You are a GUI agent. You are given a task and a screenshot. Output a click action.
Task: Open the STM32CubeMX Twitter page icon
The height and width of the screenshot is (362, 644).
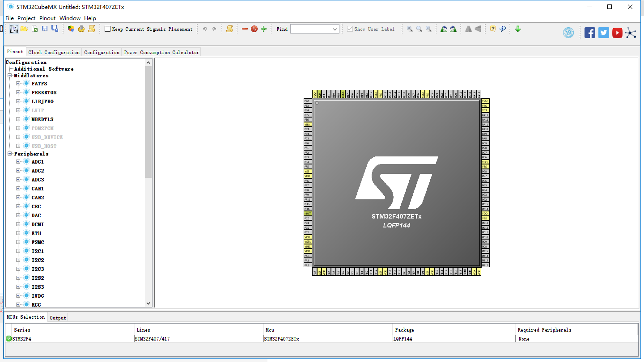coord(603,32)
